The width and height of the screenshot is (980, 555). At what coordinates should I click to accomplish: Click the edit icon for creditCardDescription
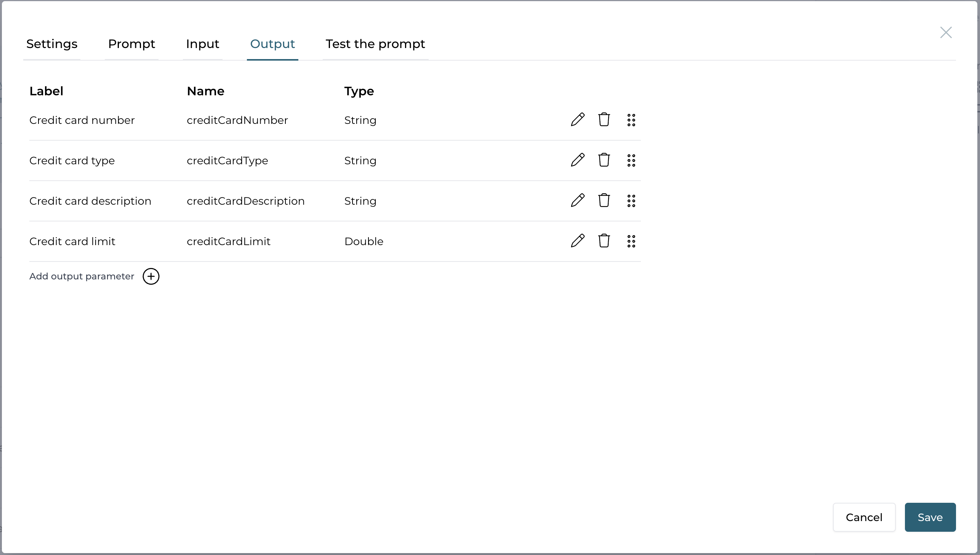click(x=577, y=201)
